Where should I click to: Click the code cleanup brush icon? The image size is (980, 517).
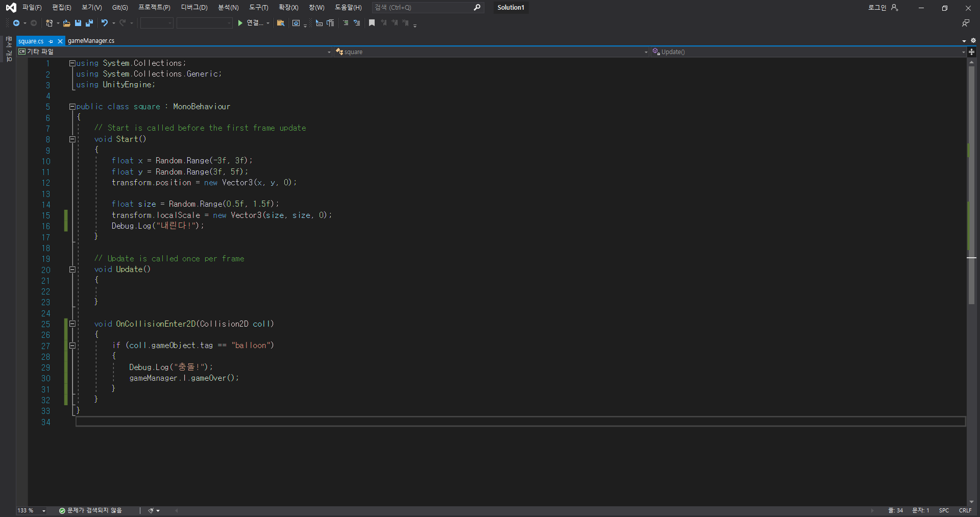151,510
